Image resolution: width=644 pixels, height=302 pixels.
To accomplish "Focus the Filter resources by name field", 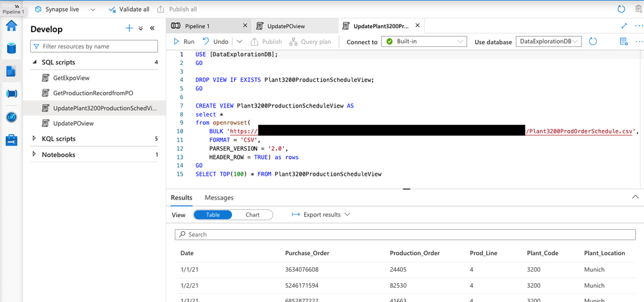I will click(x=94, y=46).
